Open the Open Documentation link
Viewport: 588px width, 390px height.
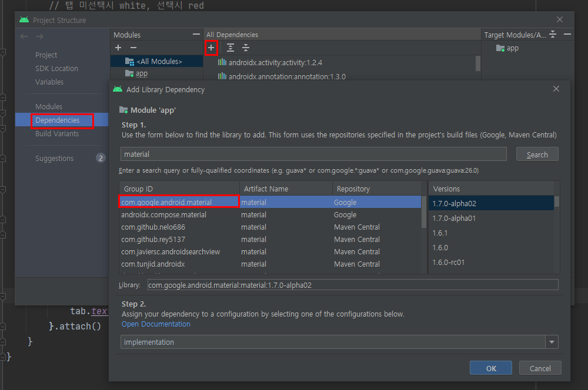[x=156, y=324]
